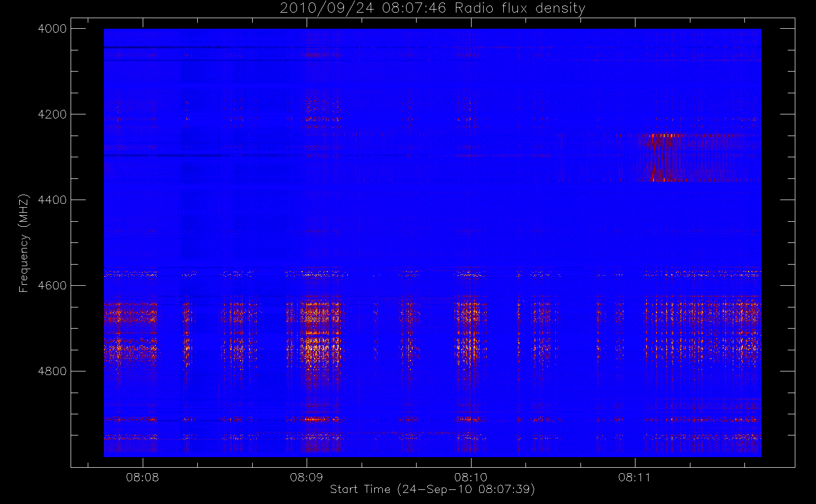Click the 4600 frequency axis label

pyautogui.click(x=52, y=286)
